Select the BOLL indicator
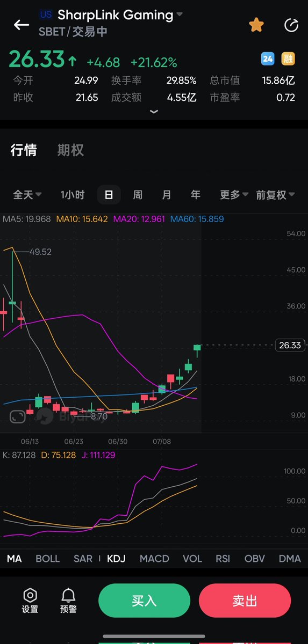Screen dimensions: 308x644 (47, 559)
